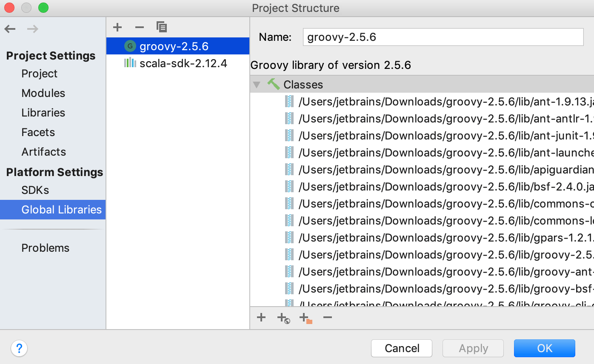Click the attach directory icon (plus with folder)

click(x=306, y=318)
